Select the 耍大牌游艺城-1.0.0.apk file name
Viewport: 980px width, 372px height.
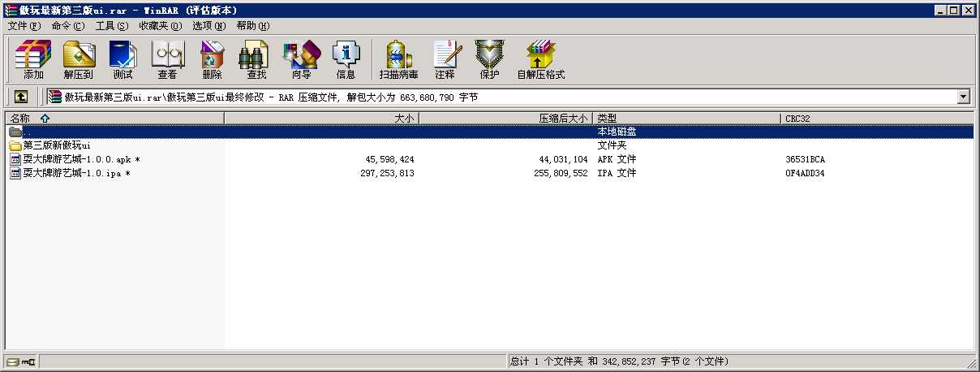[81, 159]
